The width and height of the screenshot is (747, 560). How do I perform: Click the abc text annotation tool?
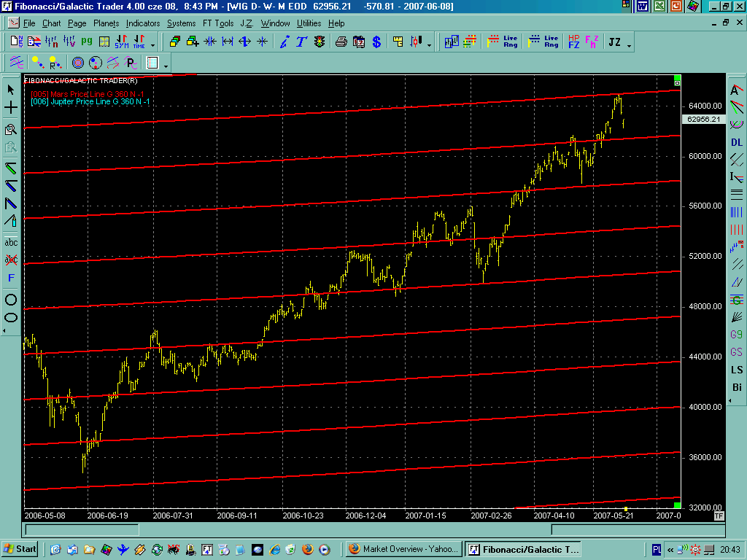(x=11, y=242)
